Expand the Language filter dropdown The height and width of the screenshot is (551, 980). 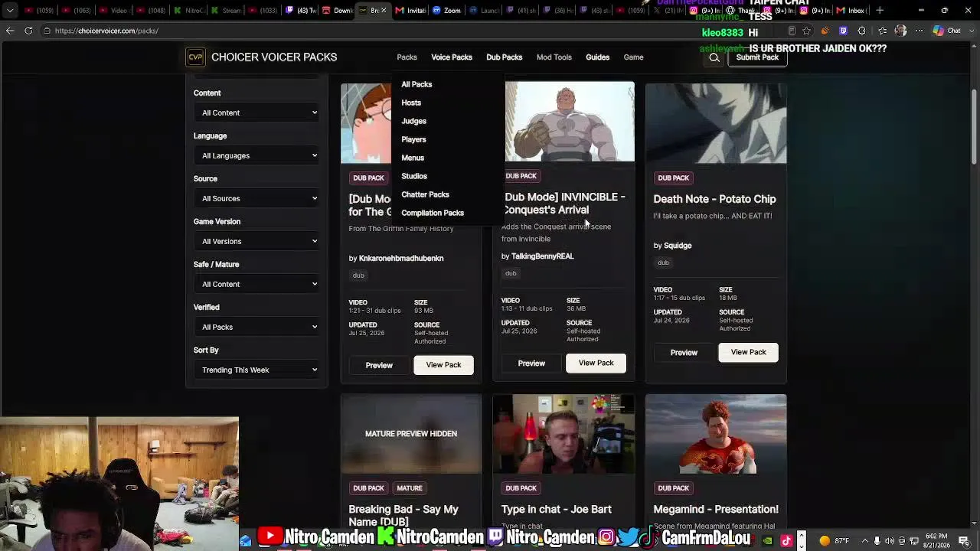pos(258,155)
